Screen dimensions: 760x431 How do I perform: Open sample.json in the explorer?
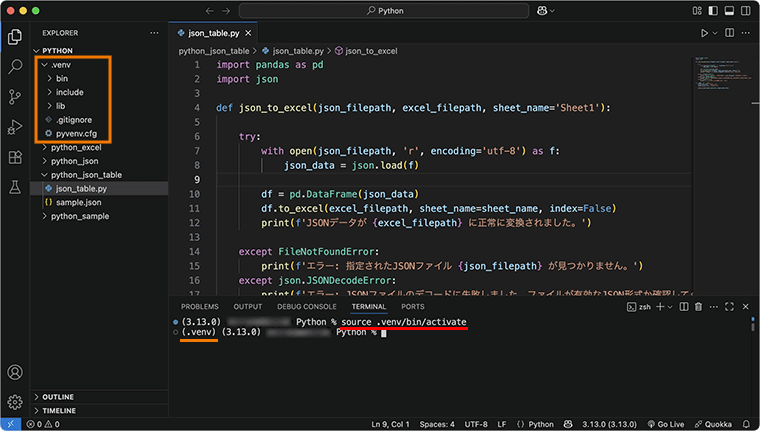[x=99, y=203]
